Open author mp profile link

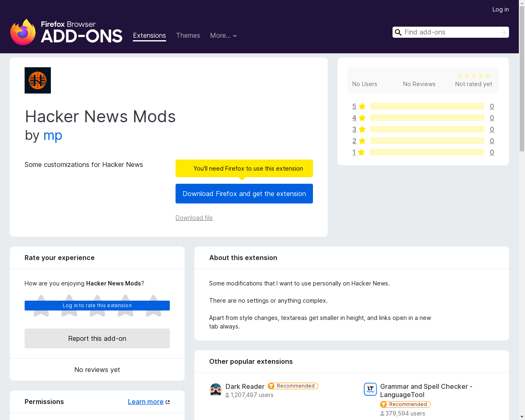pyautogui.click(x=52, y=135)
